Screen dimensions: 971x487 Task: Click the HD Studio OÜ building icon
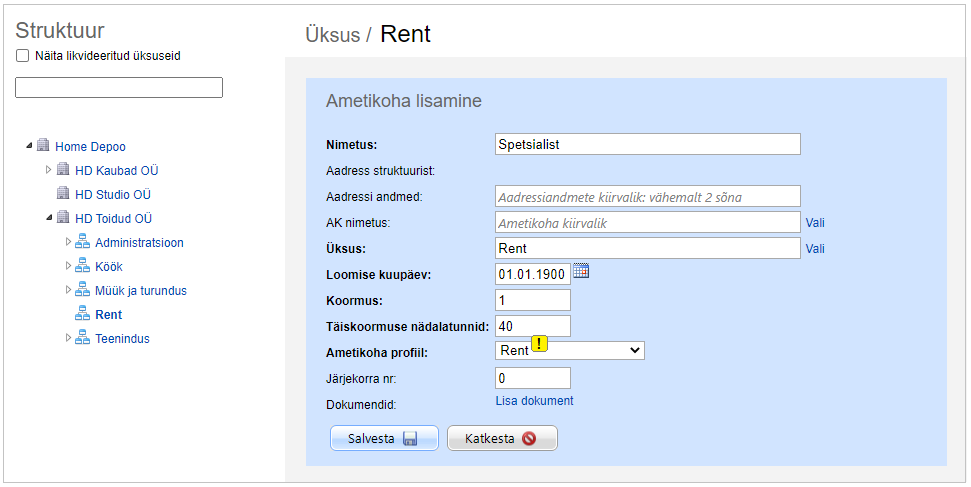click(63, 194)
